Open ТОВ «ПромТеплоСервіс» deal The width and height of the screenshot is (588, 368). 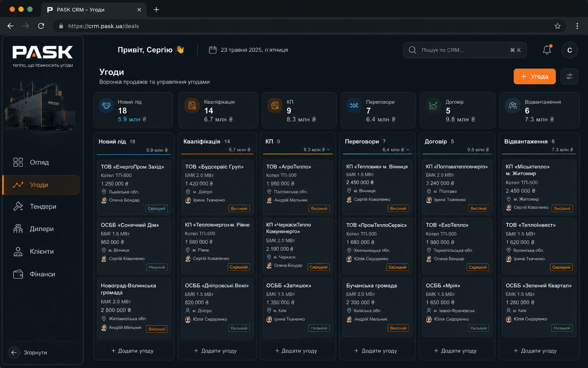coord(377,246)
